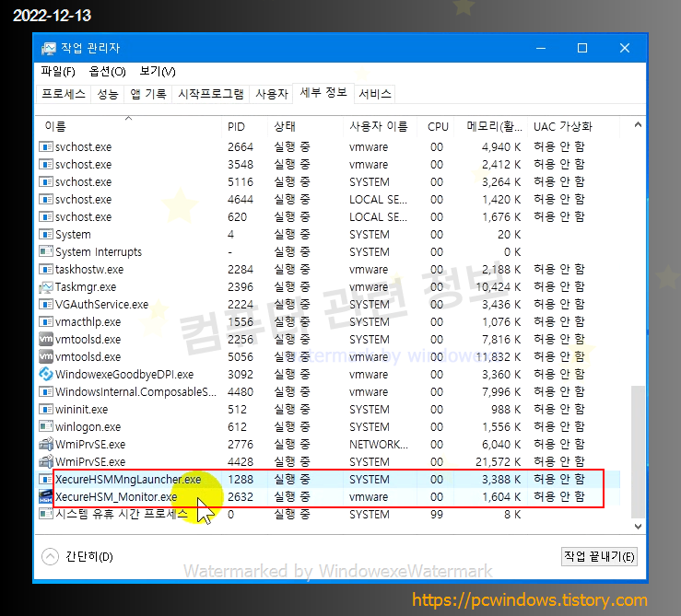
Task: Click the winlogon.exe icon
Action: click(x=45, y=426)
